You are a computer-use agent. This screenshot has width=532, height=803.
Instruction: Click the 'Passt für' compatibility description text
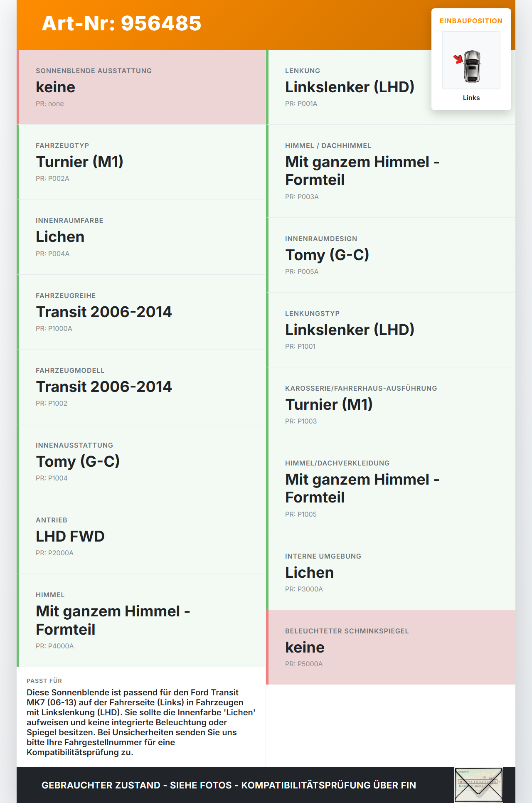click(x=140, y=722)
